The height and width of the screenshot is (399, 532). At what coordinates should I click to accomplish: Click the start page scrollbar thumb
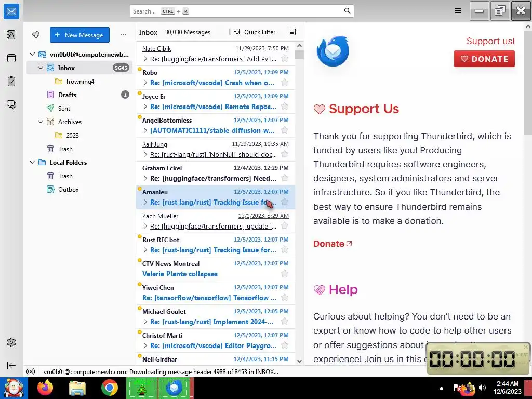[x=528, y=83]
